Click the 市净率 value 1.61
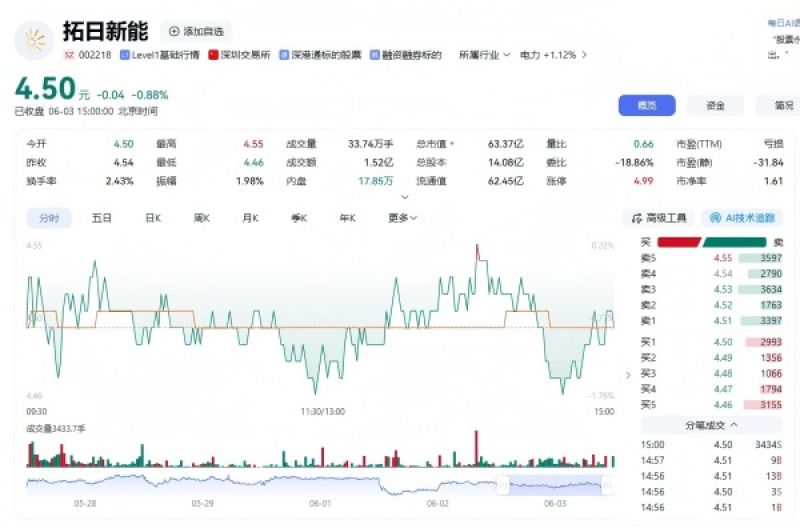 click(x=774, y=181)
